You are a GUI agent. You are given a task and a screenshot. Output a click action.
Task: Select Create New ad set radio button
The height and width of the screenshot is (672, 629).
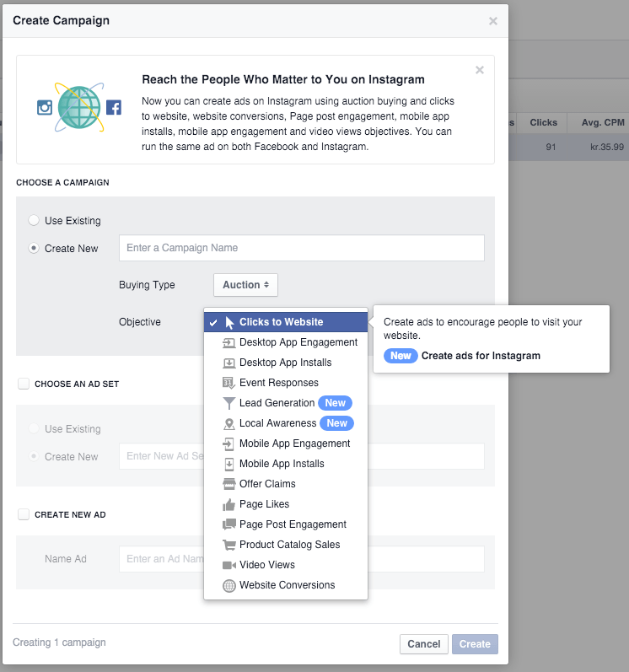click(x=34, y=456)
